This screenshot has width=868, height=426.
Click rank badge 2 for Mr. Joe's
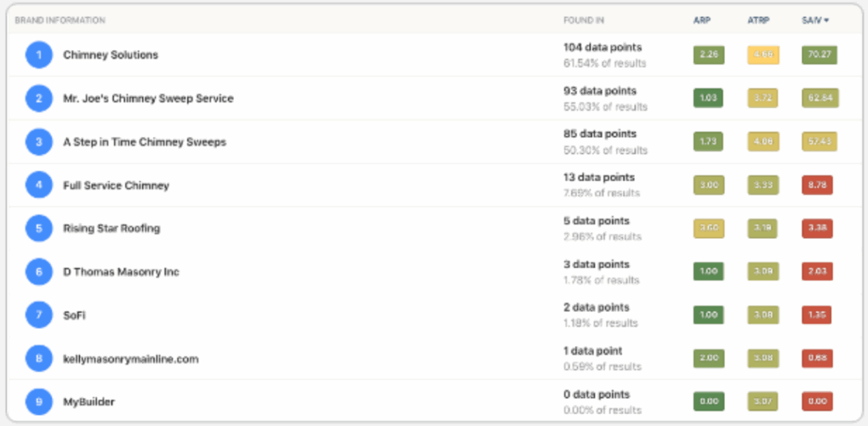38,98
